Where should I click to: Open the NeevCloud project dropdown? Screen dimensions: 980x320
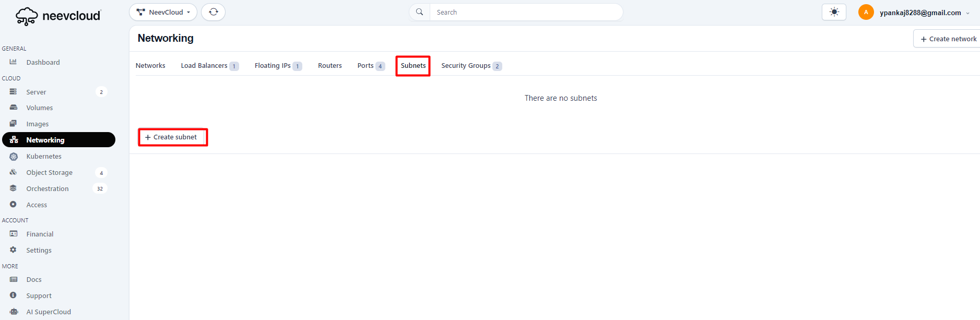(x=163, y=12)
